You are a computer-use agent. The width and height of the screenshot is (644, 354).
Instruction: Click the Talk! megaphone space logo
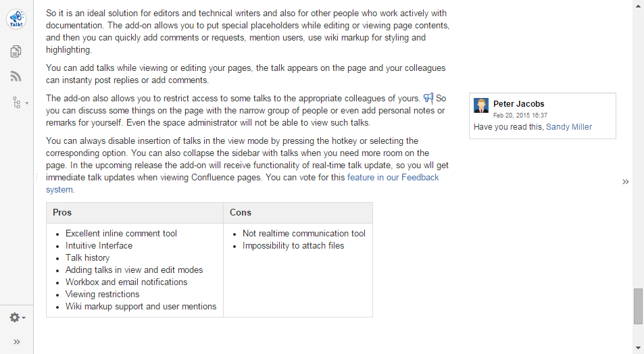tap(16, 19)
